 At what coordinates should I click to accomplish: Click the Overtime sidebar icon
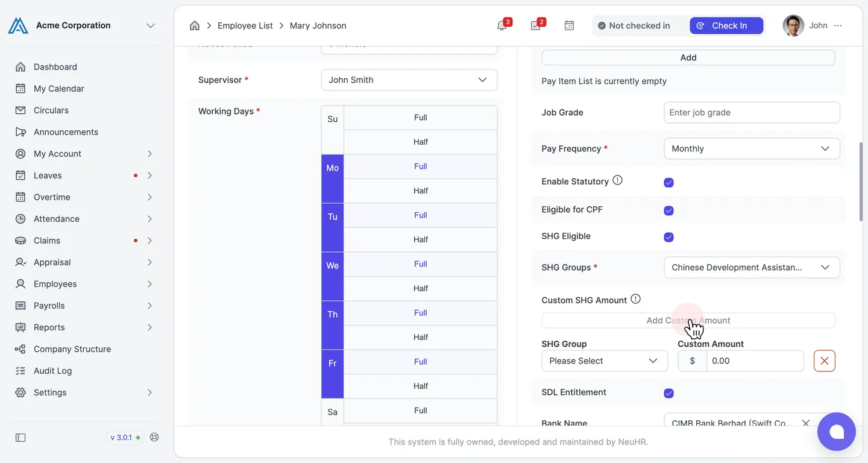(20, 197)
